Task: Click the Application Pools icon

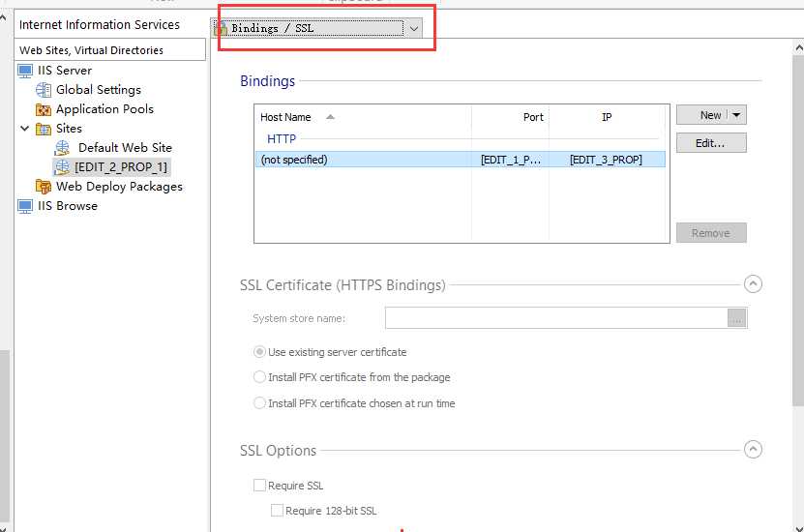Action: [44, 109]
